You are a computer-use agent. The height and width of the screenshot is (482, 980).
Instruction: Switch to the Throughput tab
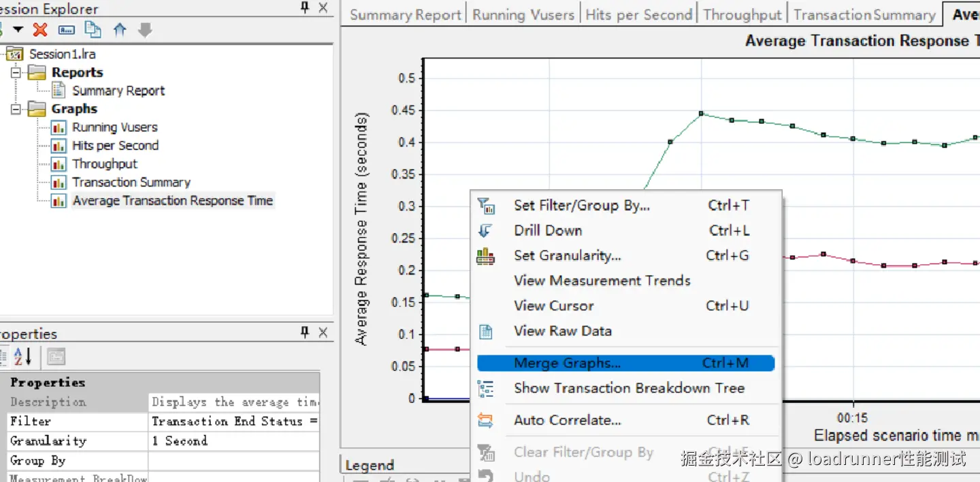tap(742, 14)
